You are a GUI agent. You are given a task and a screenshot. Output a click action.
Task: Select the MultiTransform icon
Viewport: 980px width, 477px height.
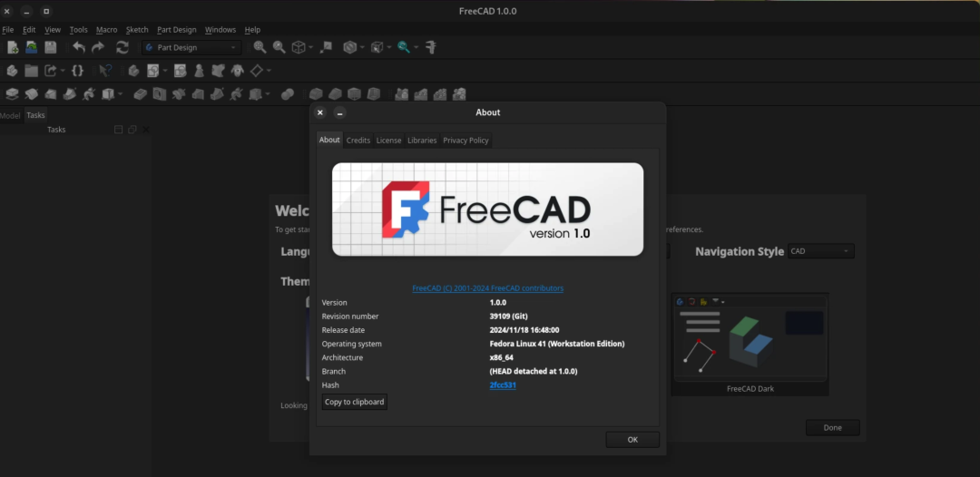(x=459, y=94)
